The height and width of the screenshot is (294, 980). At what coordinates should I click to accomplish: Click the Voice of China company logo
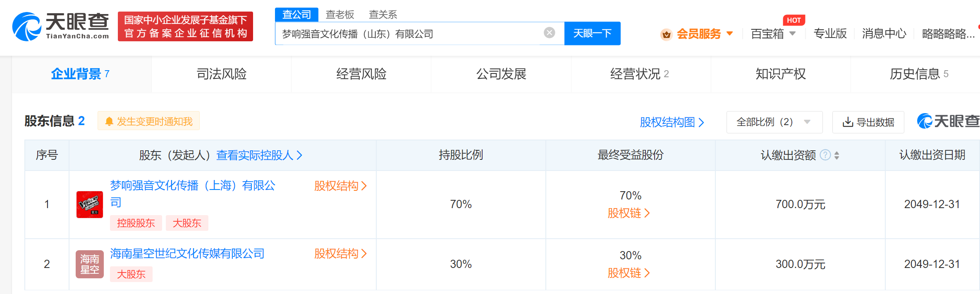point(90,204)
